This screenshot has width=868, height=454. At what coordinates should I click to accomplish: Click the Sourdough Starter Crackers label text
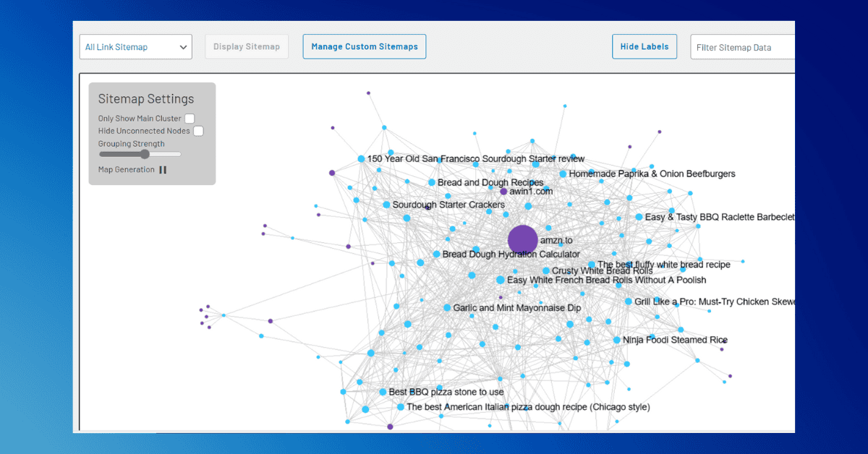[x=448, y=205]
